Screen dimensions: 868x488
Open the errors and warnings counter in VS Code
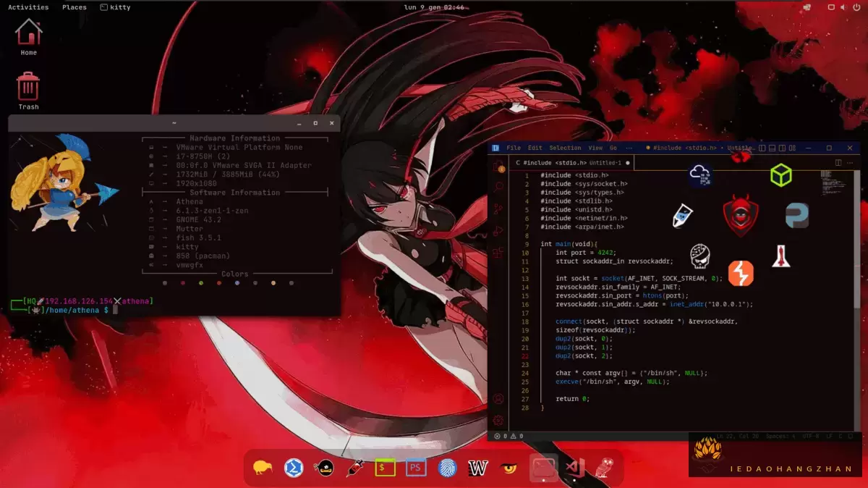click(x=507, y=436)
